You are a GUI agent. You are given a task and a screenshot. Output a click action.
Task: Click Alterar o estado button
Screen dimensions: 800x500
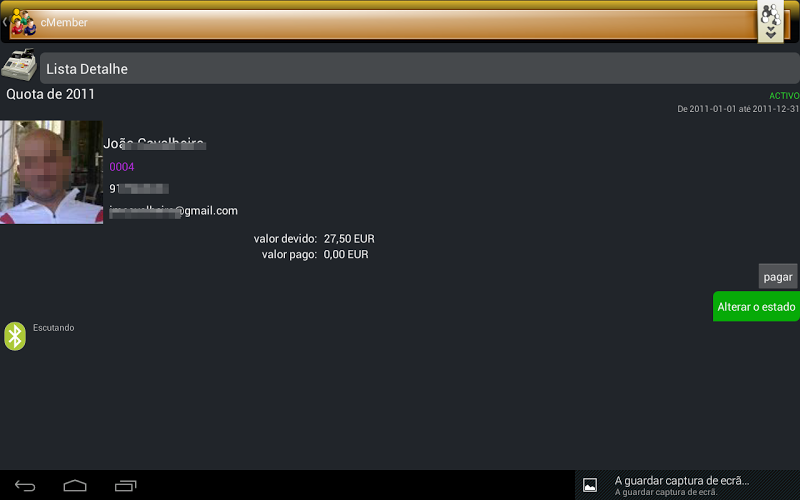(756, 307)
